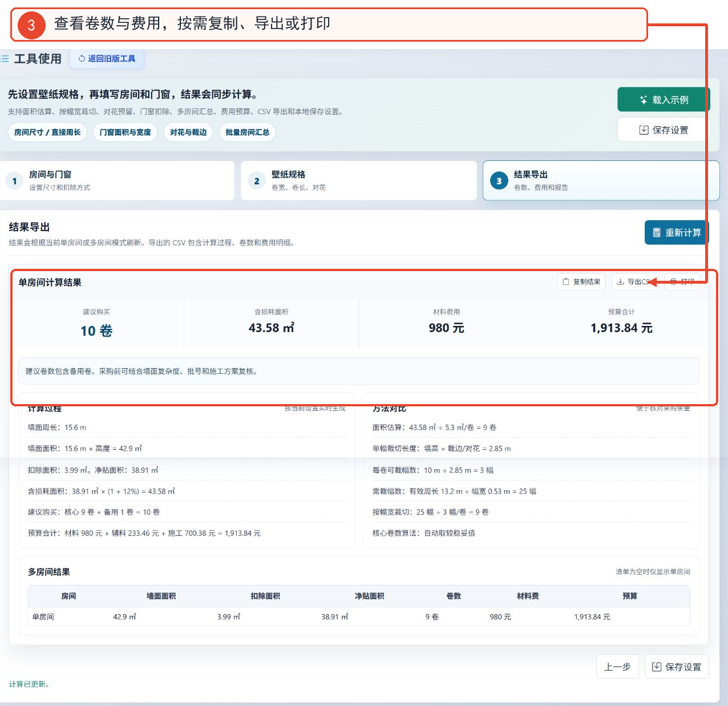
Task: Click the blue 重新计算 button
Action: click(677, 233)
